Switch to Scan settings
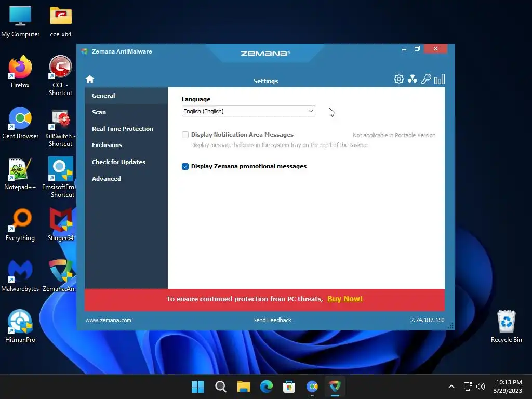 coord(126,112)
